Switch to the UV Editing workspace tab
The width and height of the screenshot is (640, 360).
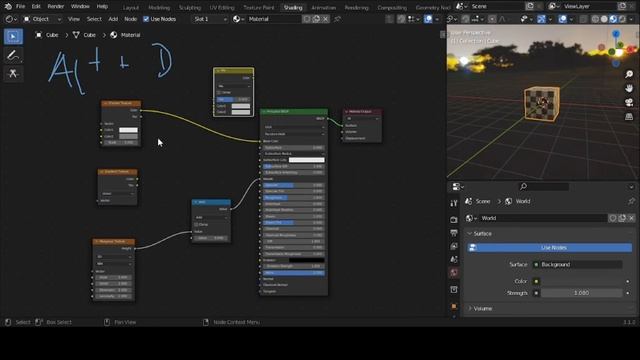(222, 7)
